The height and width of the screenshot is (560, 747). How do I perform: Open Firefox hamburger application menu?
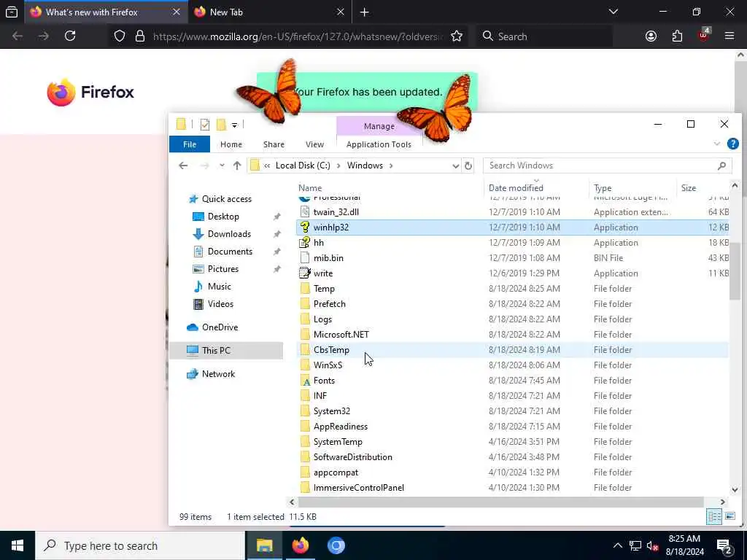[x=729, y=36]
